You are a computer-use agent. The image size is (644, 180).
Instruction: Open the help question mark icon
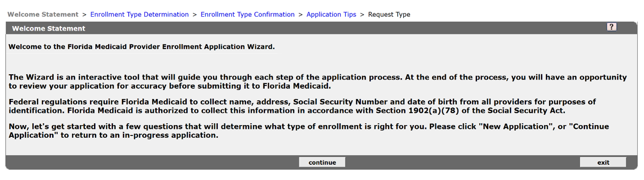pos(611,27)
